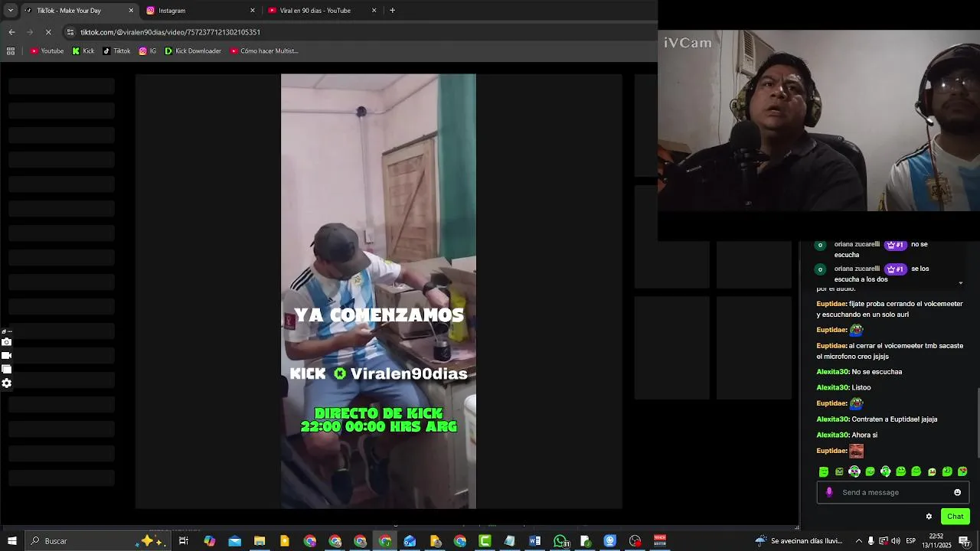Open the bookmarks apps grid icon
The image size is (980, 551).
tap(11, 51)
